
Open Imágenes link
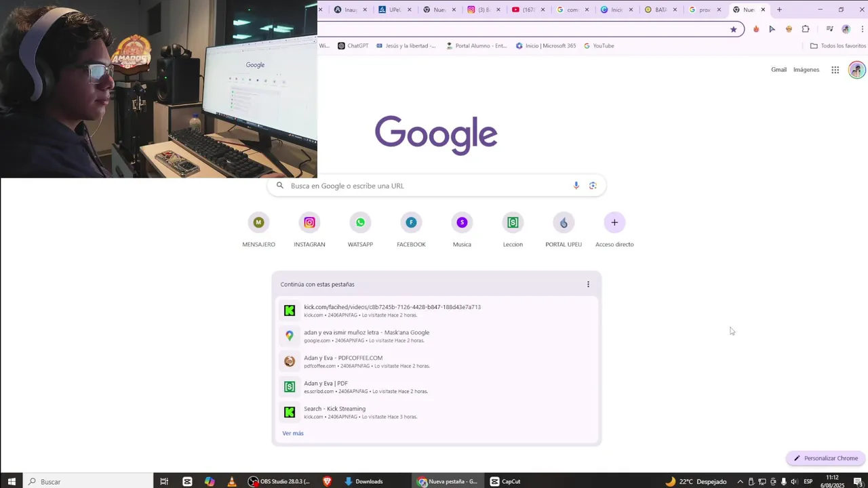coord(806,70)
